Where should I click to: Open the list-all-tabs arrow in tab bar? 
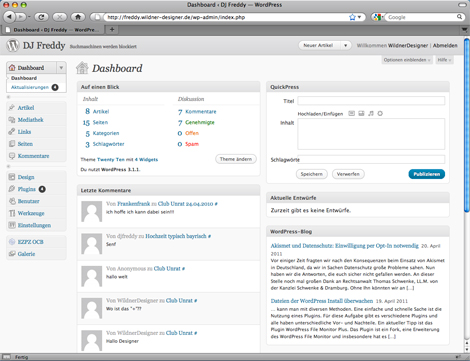point(464,30)
